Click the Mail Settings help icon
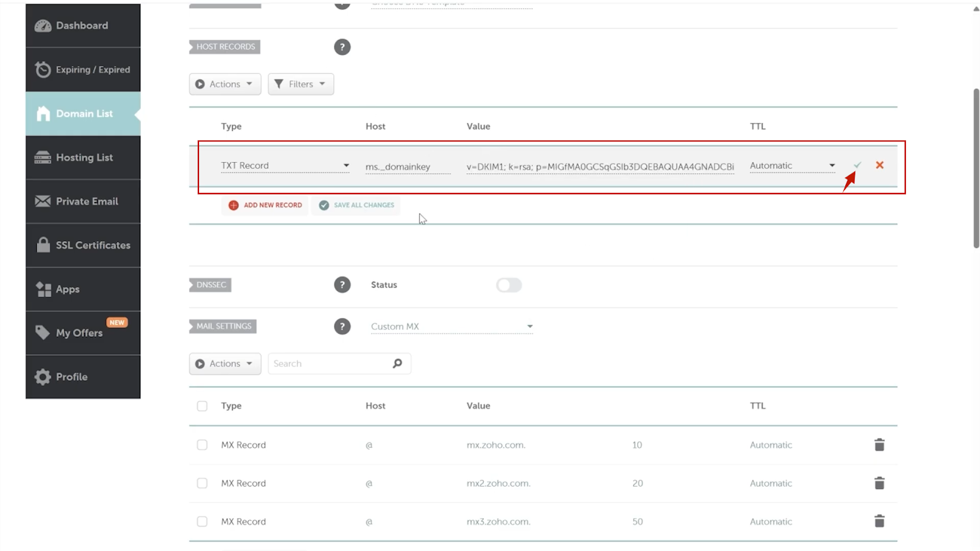The width and height of the screenshot is (980, 551). point(342,326)
